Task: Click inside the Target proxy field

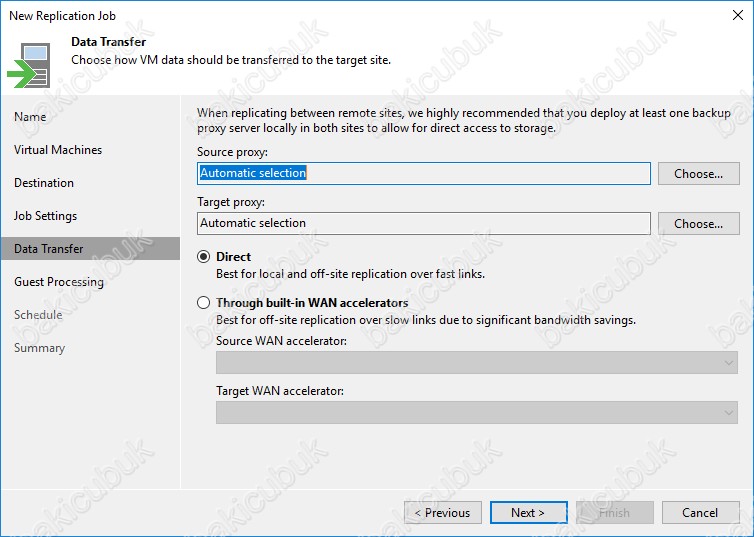Action: (x=424, y=224)
